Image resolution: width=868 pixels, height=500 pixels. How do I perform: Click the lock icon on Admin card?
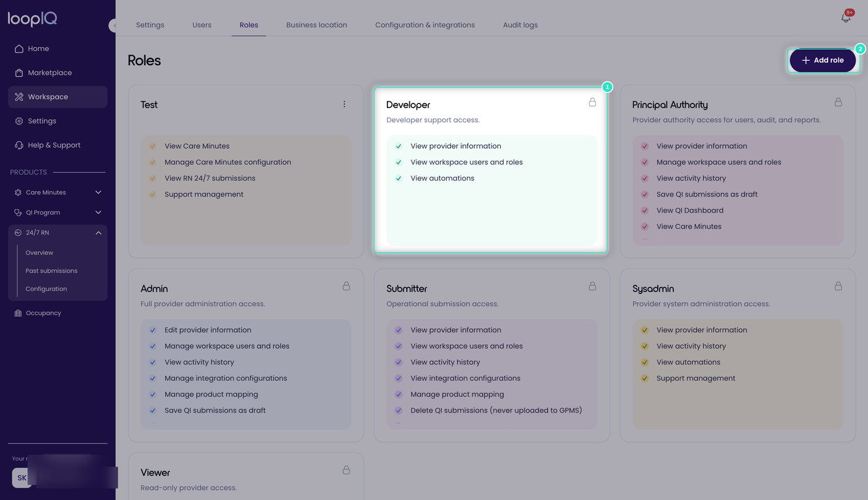click(346, 286)
